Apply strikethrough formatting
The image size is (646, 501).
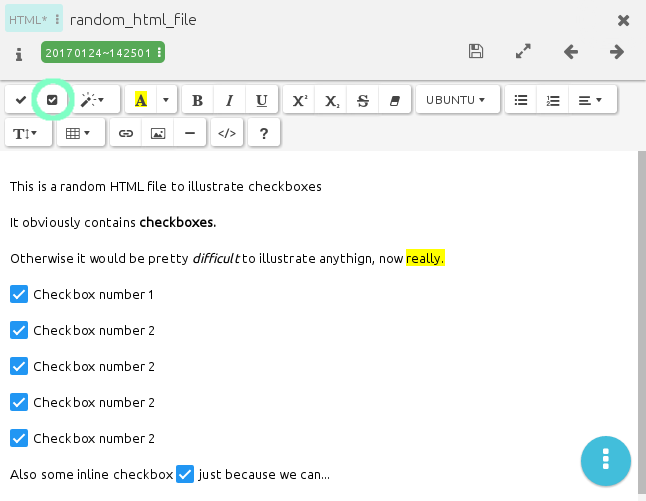click(362, 100)
